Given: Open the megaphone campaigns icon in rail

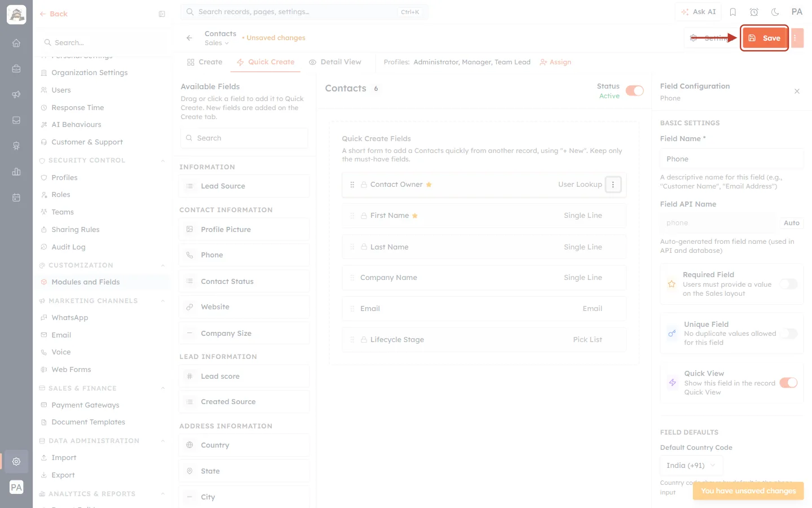Looking at the screenshot, I should click(x=16, y=94).
